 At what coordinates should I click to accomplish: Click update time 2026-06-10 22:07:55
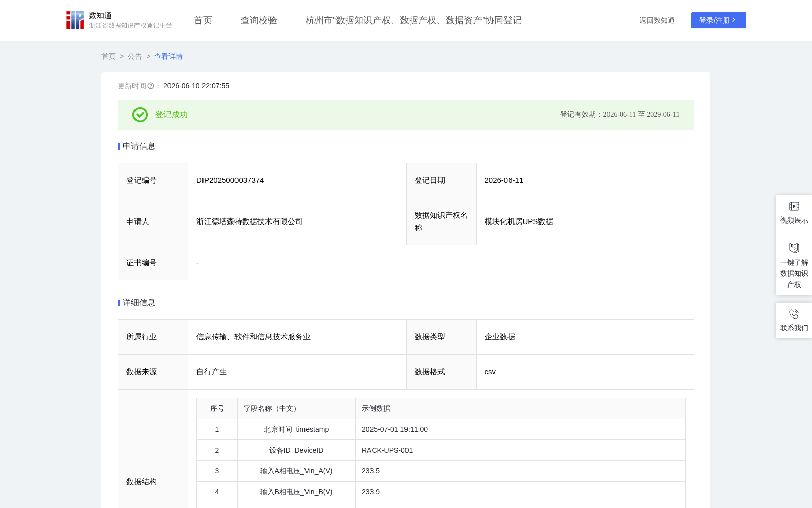[196, 86]
